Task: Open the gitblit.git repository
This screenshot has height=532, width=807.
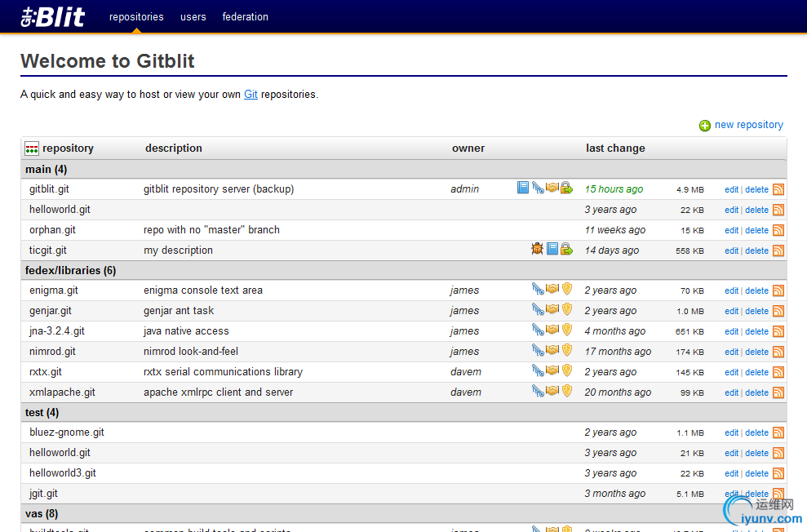Action: coord(49,188)
